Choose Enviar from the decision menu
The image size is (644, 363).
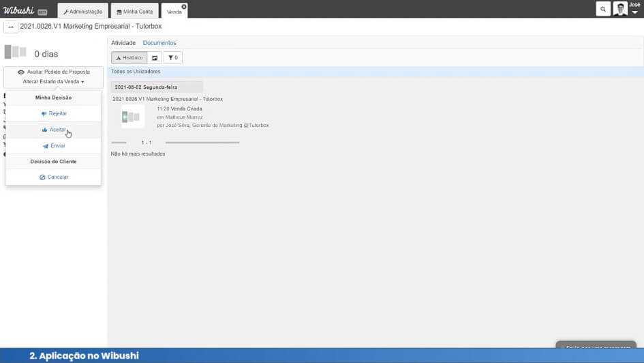[x=54, y=145]
